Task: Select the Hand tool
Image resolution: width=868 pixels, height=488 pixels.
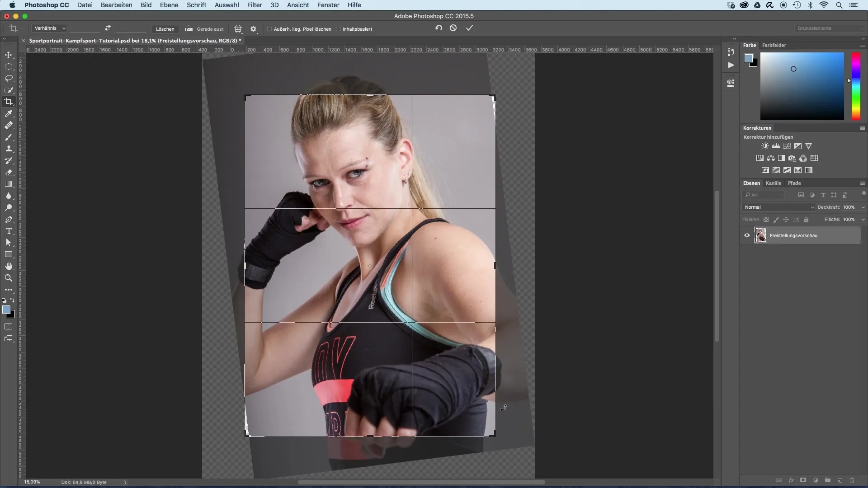Action: point(9,266)
